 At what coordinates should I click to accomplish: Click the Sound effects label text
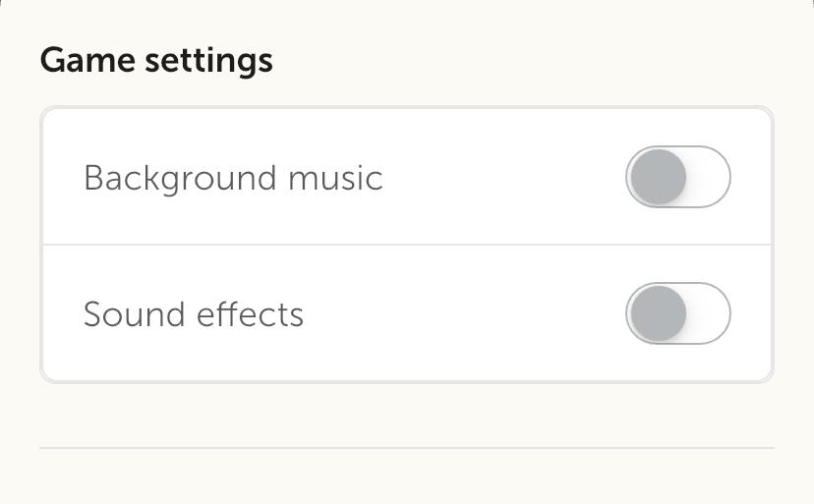(194, 314)
